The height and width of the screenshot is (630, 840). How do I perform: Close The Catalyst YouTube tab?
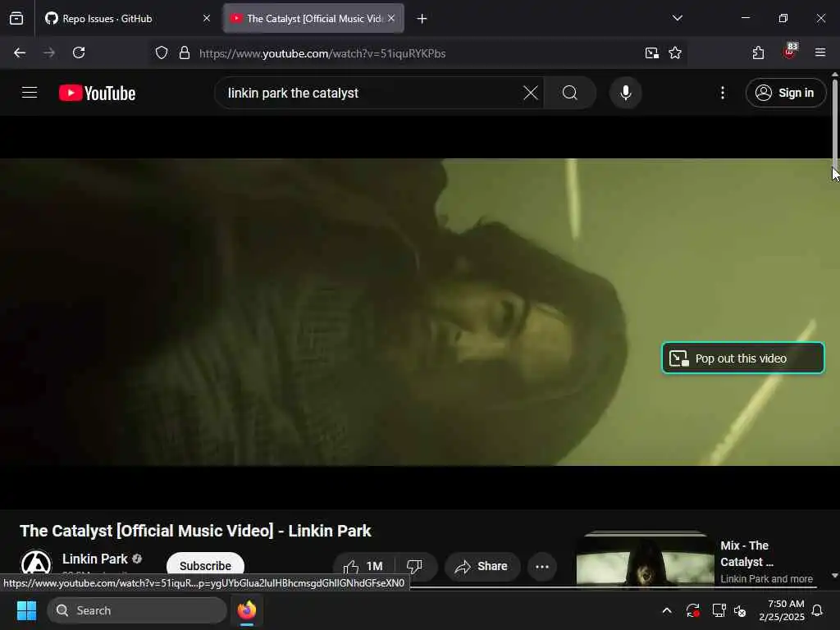[x=391, y=18]
